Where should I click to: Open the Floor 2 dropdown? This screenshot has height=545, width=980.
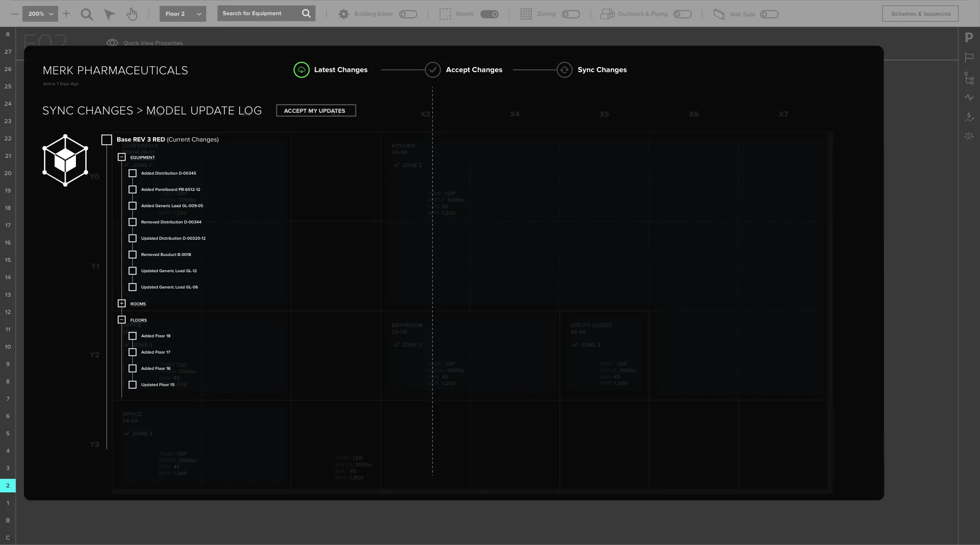coord(183,14)
